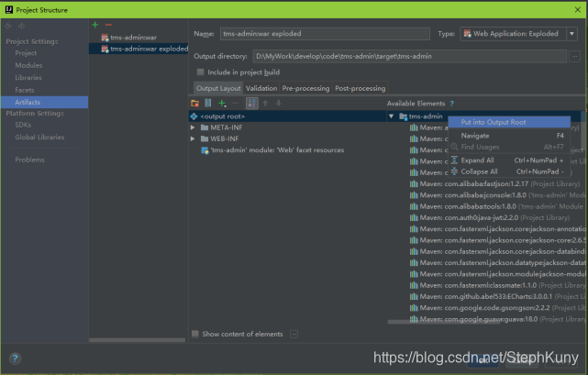Select 'tms-admin' module Web facet resources row
588x375 pixels.
coord(272,150)
